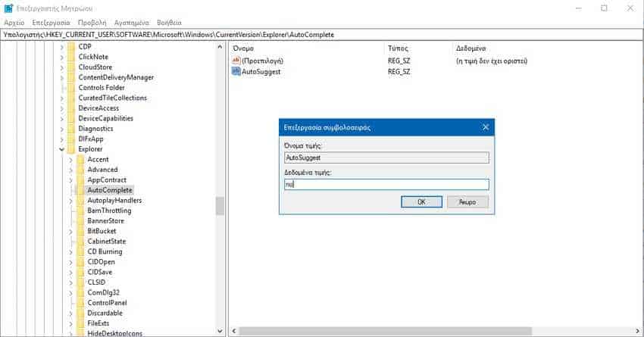Select the BitBucket folder icon
The height and width of the screenshot is (337, 644).
(x=80, y=231)
